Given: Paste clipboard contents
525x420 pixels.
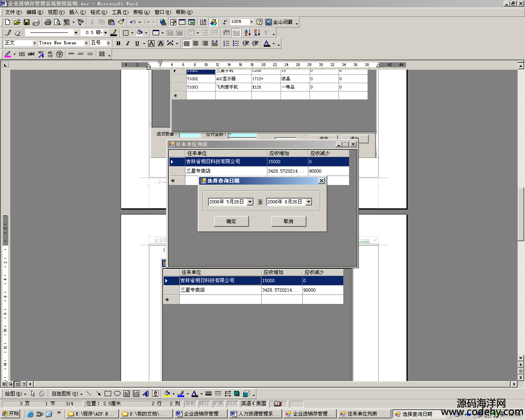Looking at the screenshot, I should coord(111,22).
